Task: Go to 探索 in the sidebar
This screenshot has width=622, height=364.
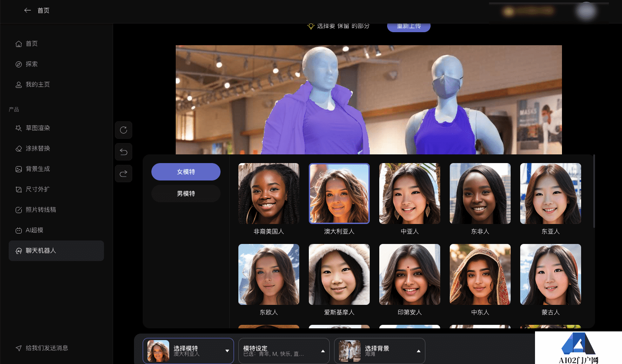Action: click(x=31, y=64)
